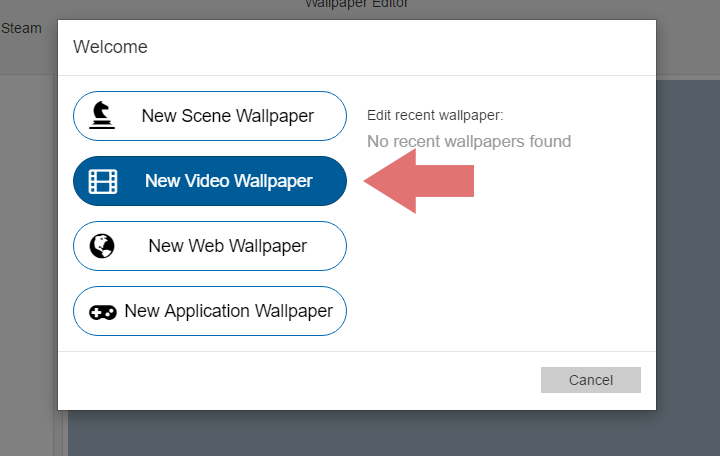Click the globe web wallpaper icon
Screen dimensions: 720x456
coord(102,246)
